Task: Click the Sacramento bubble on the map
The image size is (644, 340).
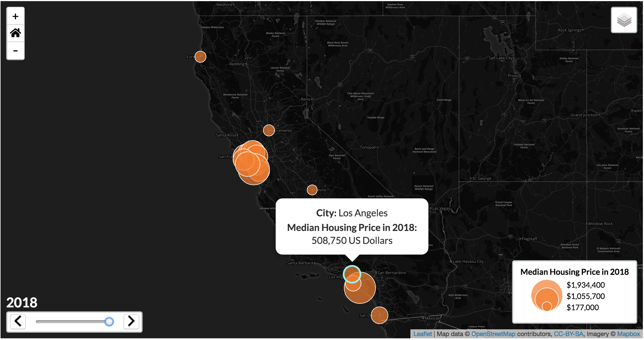Action: click(268, 130)
